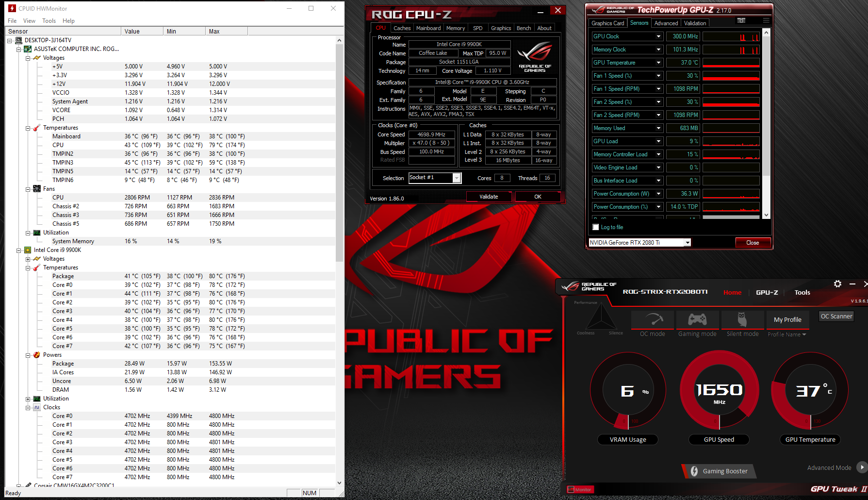This screenshot has width=868, height=500.
Task: Click the GPU Load sensor graph
Action: click(731, 141)
